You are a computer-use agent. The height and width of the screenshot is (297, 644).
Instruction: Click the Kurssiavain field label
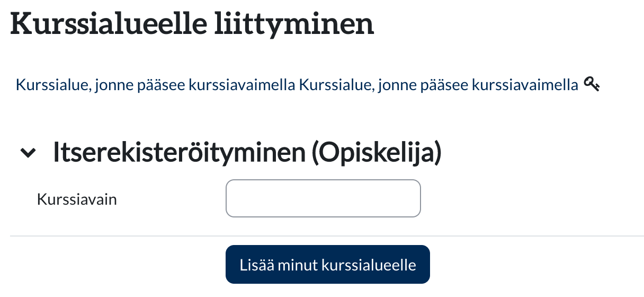point(77,199)
